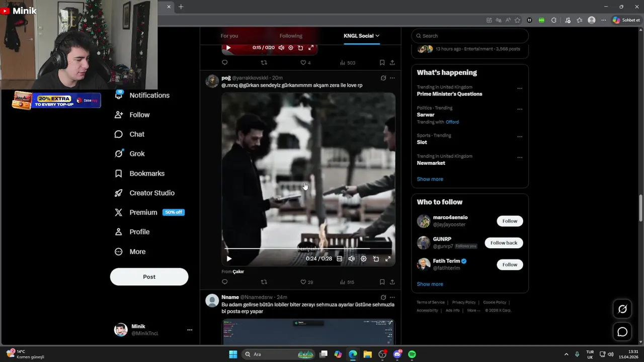
Task: Open Notifications in the sidebar
Action: tap(142, 96)
